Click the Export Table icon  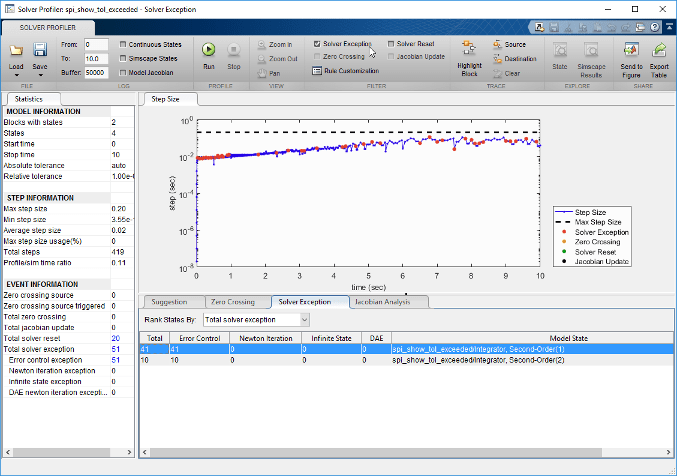[659, 50]
